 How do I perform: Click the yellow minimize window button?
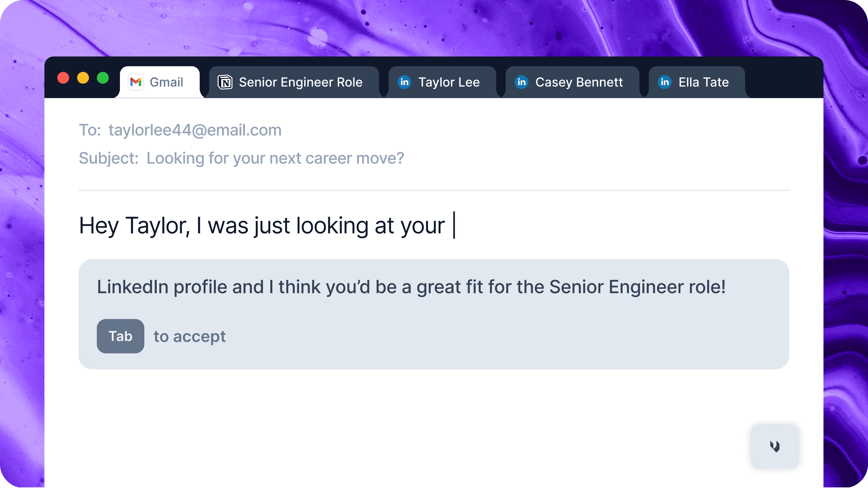tap(83, 78)
